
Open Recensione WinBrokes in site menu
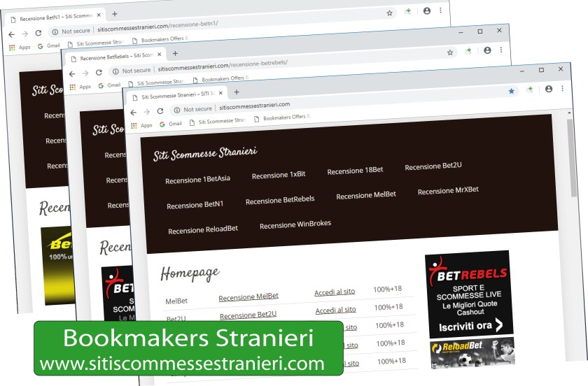point(295,224)
